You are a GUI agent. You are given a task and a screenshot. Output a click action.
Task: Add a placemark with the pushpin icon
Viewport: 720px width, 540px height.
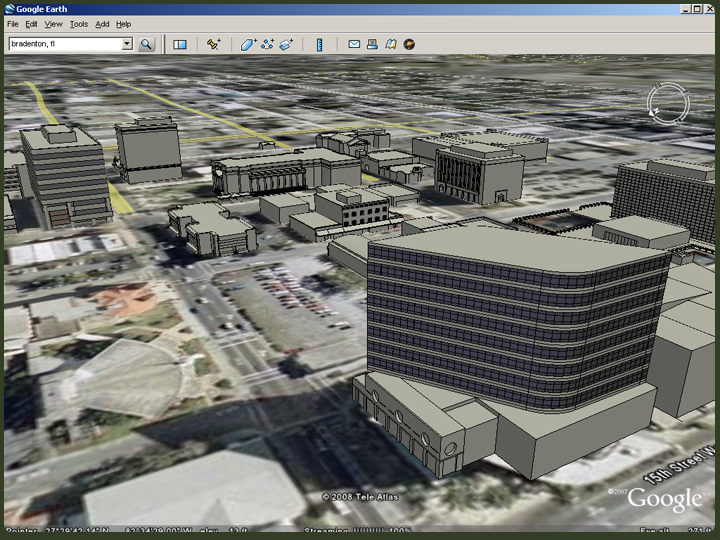coord(213,44)
